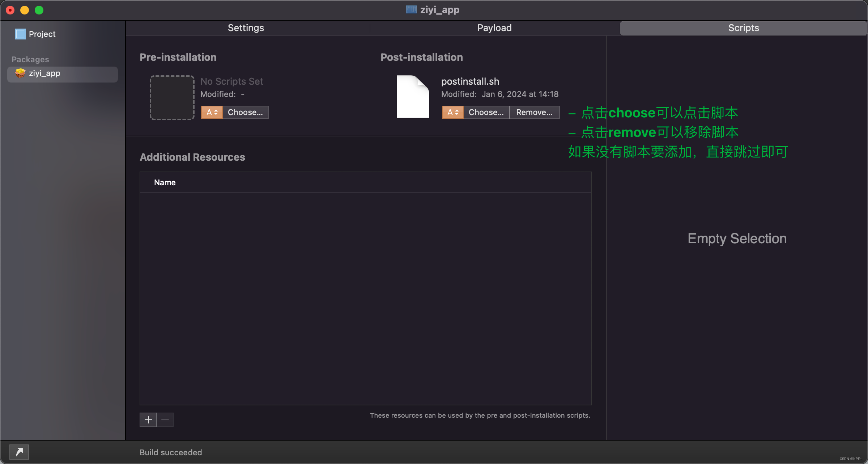Screen dimensions: 868x464
Task: Click the Modified Jan 6, 2024 text
Action: (x=500, y=94)
